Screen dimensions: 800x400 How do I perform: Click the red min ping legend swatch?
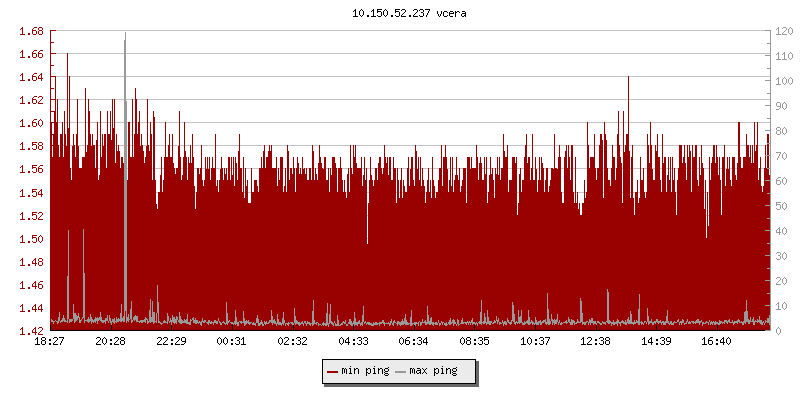[x=333, y=371]
